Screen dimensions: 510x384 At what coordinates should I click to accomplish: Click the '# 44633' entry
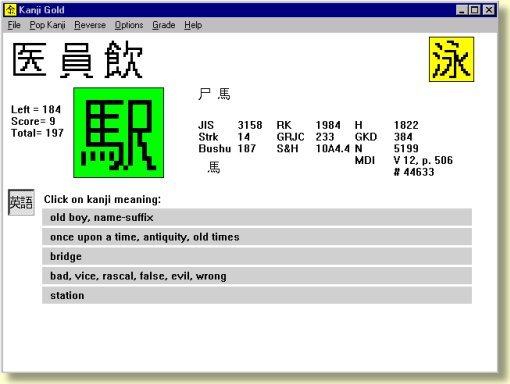[414, 172]
